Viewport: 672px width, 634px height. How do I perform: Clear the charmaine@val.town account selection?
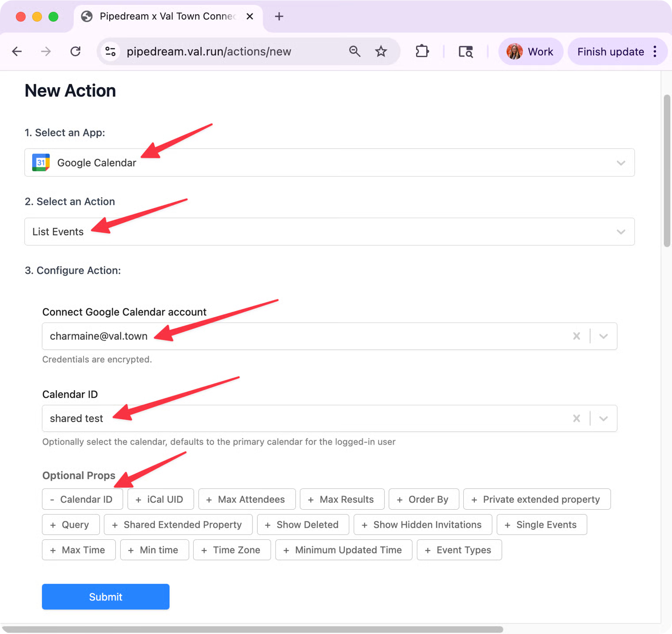coord(577,336)
